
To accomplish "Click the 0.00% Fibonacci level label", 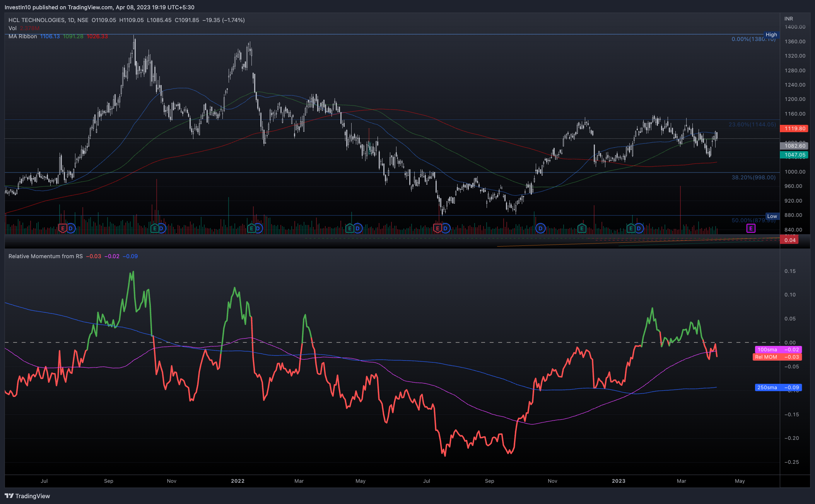I will click(753, 39).
